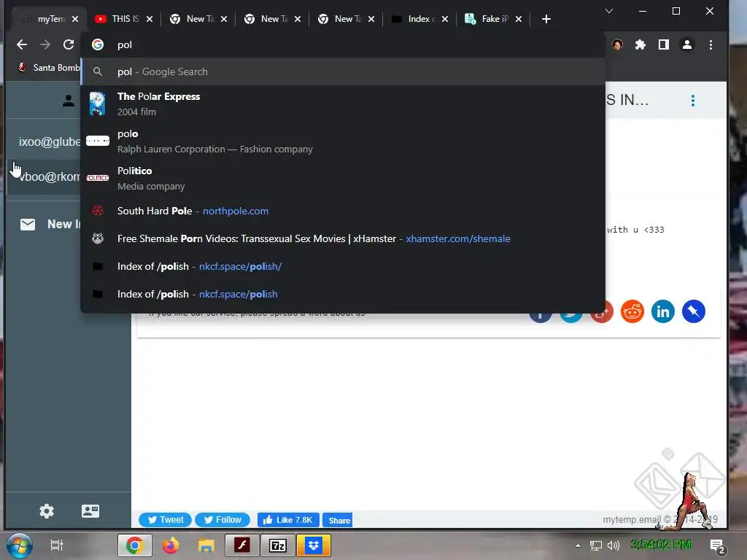The image size is (747, 560).
Task: Select 'pol - Google Search' suggestion
Action: (343, 72)
